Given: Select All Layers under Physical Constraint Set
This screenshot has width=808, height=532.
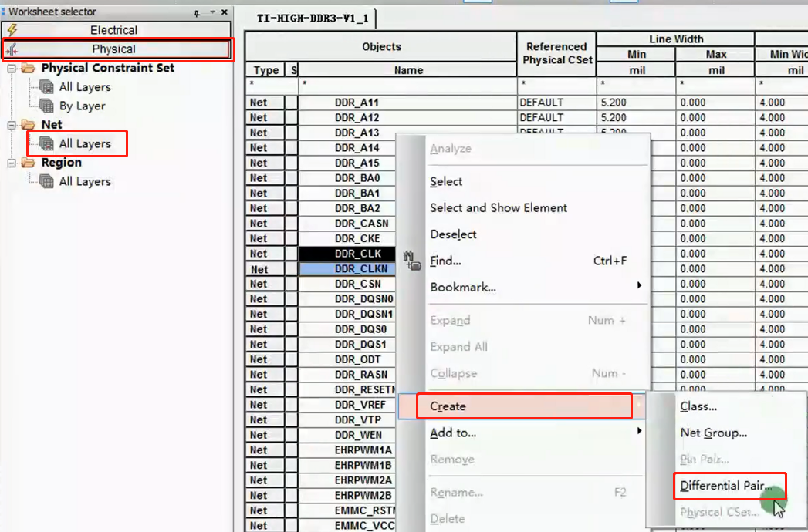Looking at the screenshot, I should 85,87.
